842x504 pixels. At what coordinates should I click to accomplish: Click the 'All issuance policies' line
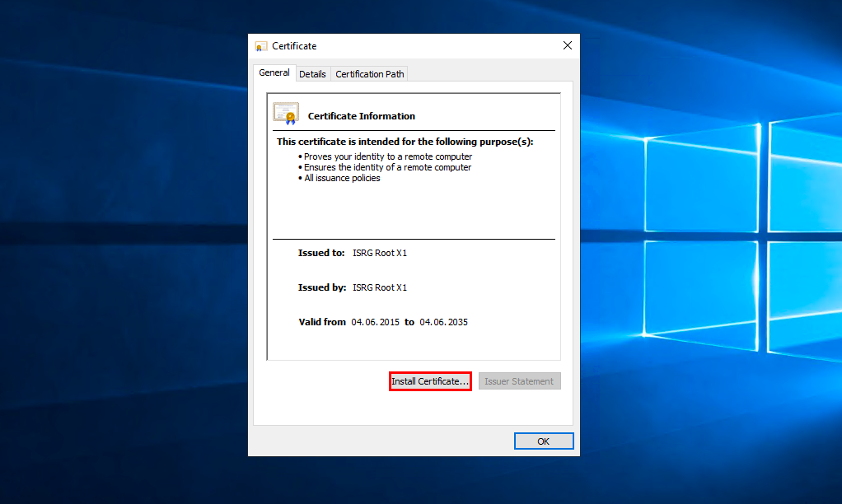pos(342,178)
